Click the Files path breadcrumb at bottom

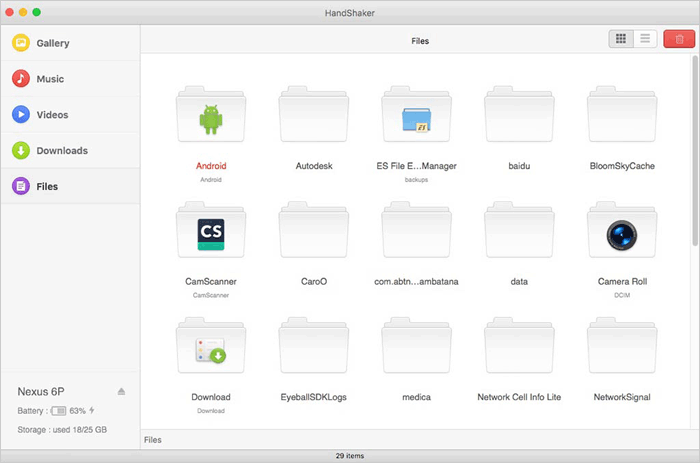[153, 439]
